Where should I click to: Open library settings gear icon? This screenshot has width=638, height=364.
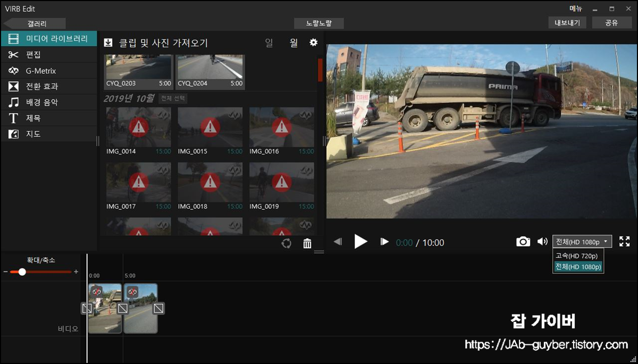point(314,43)
